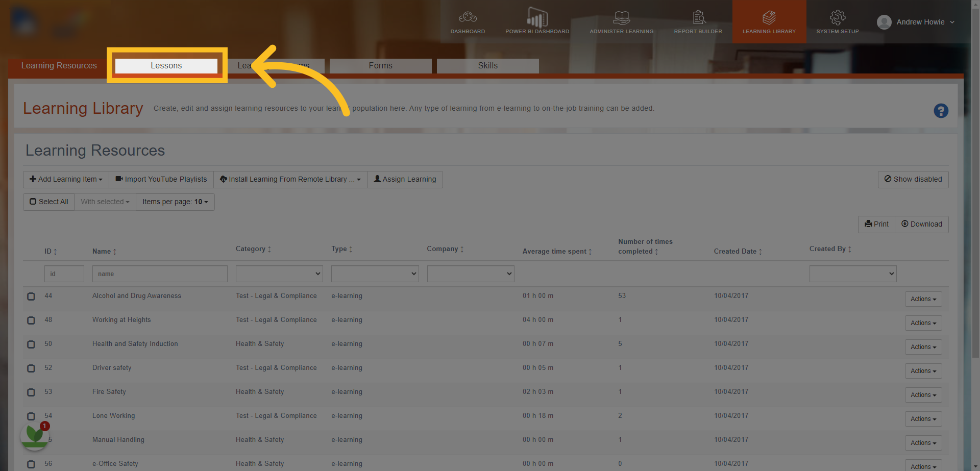
Task: Print the learning resources table
Action: (876, 224)
